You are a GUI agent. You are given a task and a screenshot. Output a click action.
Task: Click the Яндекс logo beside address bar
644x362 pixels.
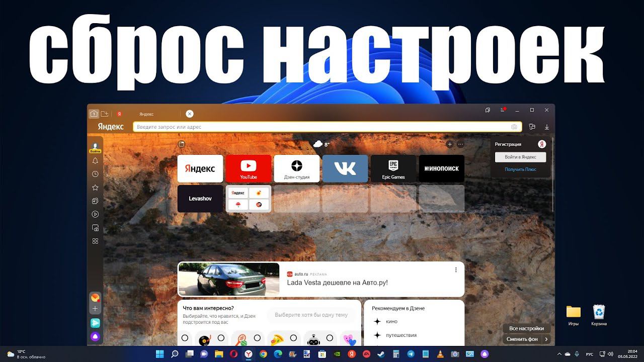(x=111, y=127)
